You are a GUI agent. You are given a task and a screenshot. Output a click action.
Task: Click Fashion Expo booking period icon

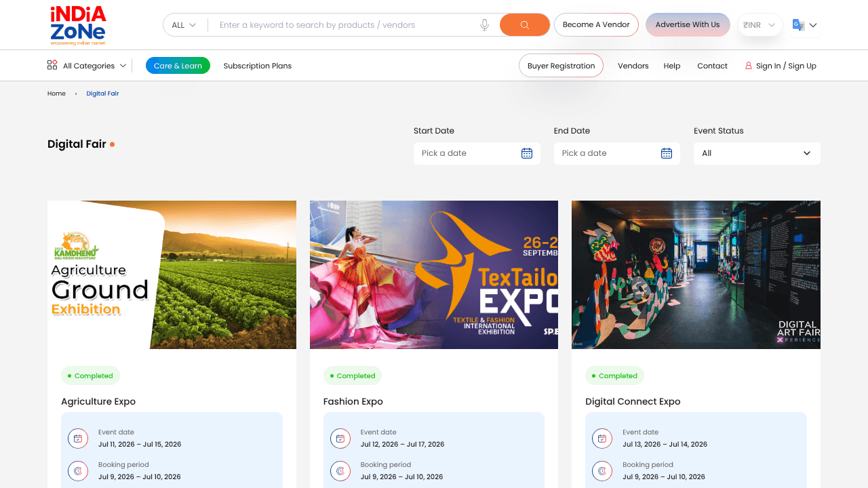point(340,471)
